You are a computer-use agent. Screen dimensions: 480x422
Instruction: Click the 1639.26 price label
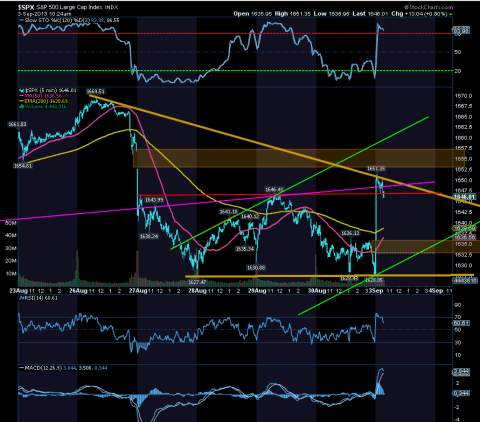point(149,236)
